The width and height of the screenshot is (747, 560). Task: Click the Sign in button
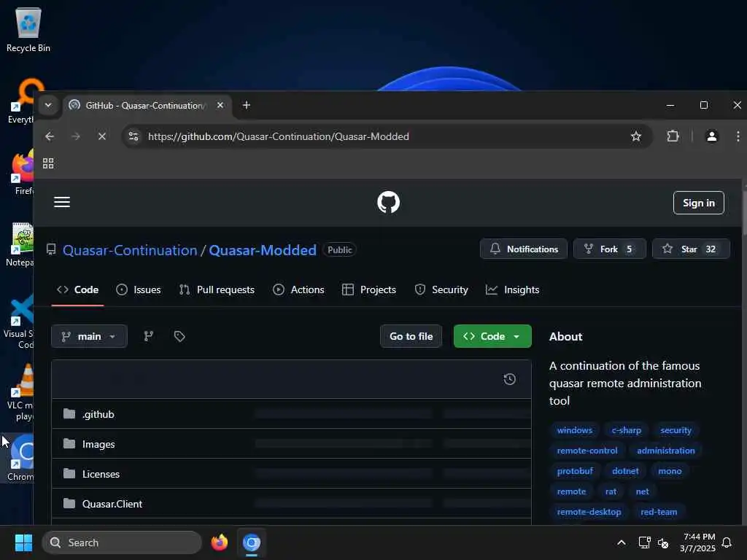(698, 203)
